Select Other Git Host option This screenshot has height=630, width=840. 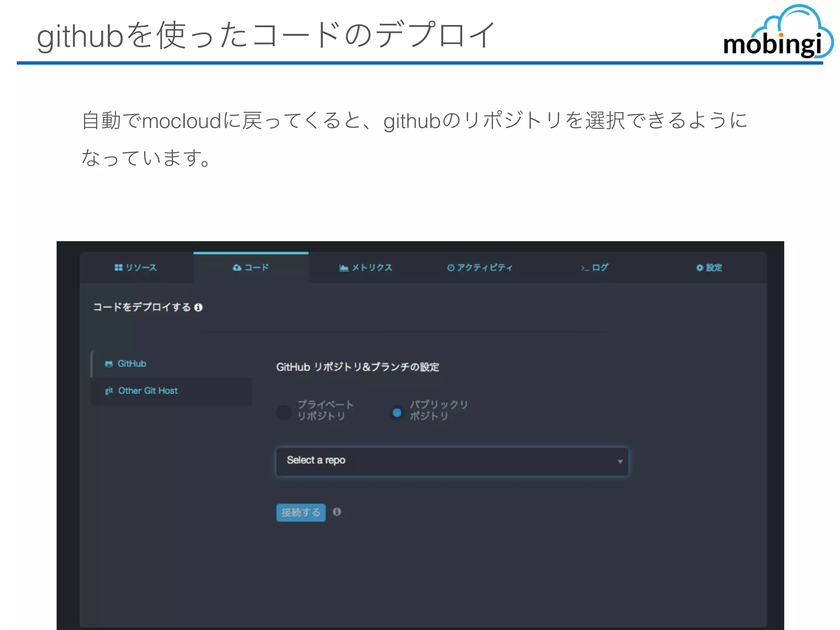tap(171, 391)
